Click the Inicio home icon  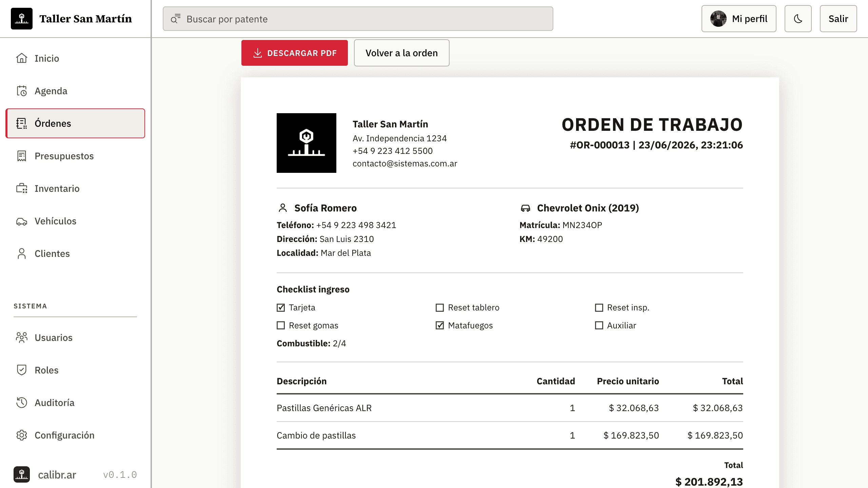click(x=22, y=58)
